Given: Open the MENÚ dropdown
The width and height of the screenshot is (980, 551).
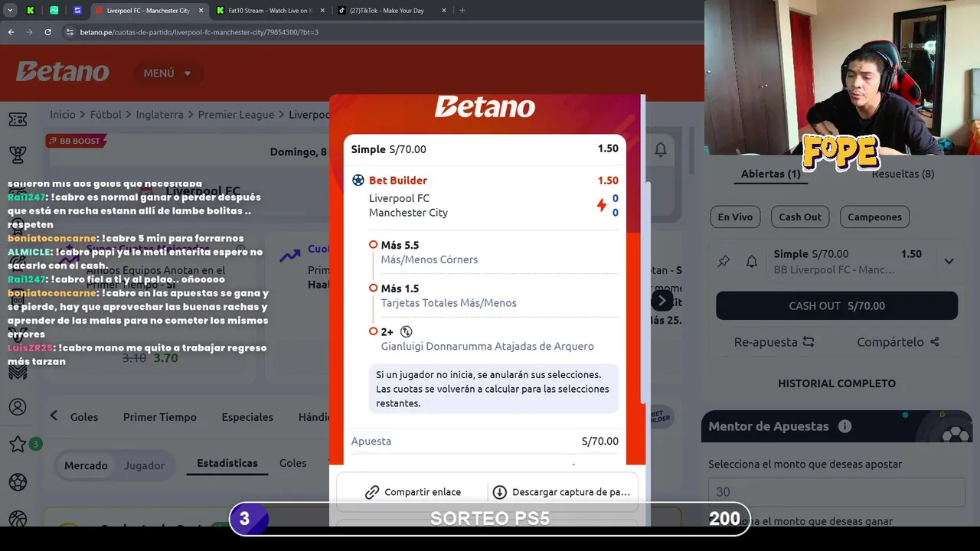Looking at the screenshot, I should pos(168,73).
